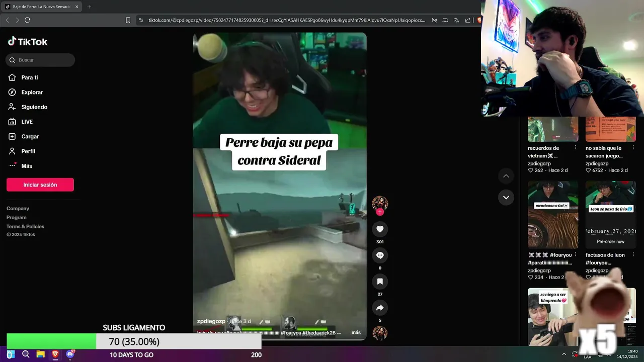Open Windows taskbar search
The image size is (644, 362).
pyautogui.click(x=26, y=354)
